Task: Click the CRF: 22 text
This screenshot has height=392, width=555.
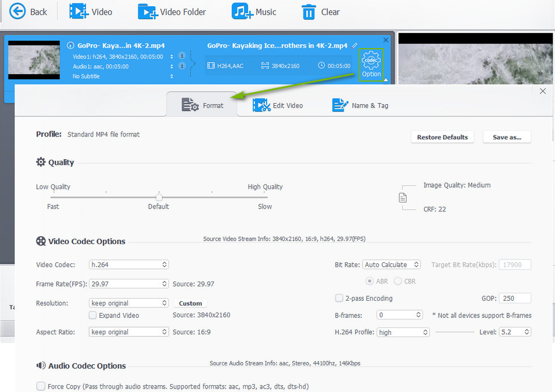Action: 435,209
